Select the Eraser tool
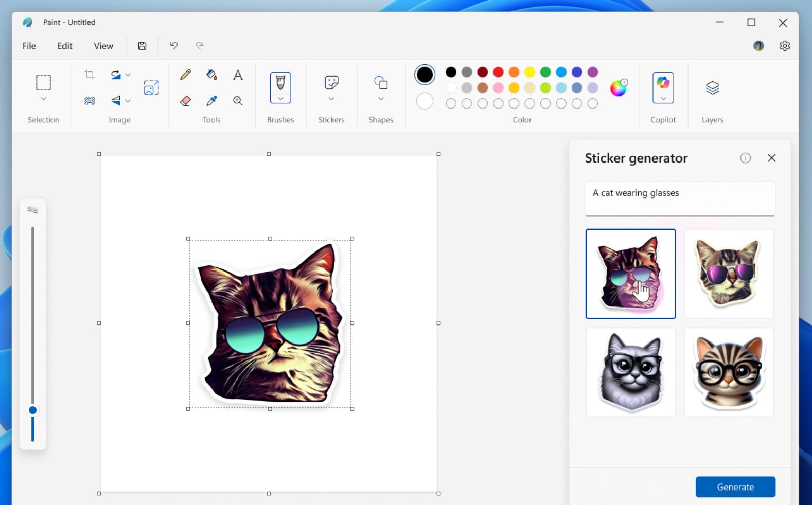Screen dimensions: 812x505 [x=185, y=101]
